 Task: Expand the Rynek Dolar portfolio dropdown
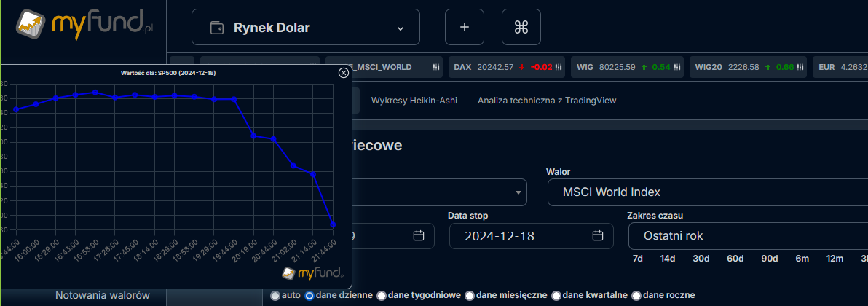(306, 28)
